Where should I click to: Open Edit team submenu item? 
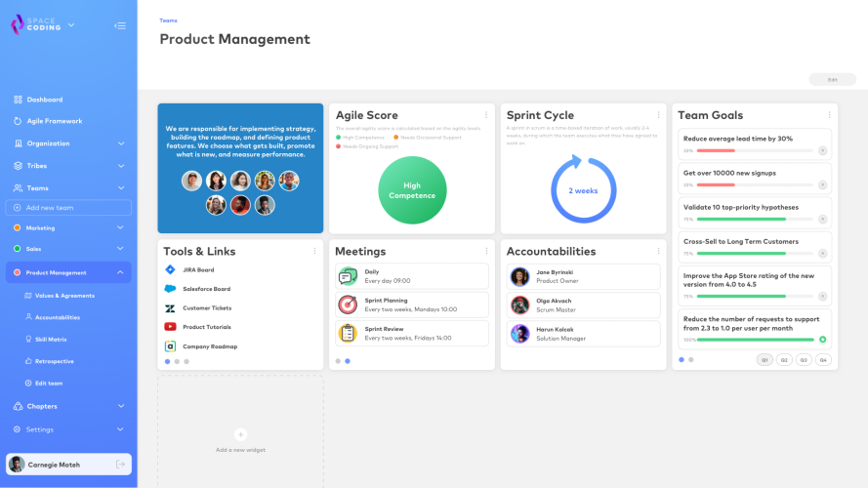pos(44,383)
